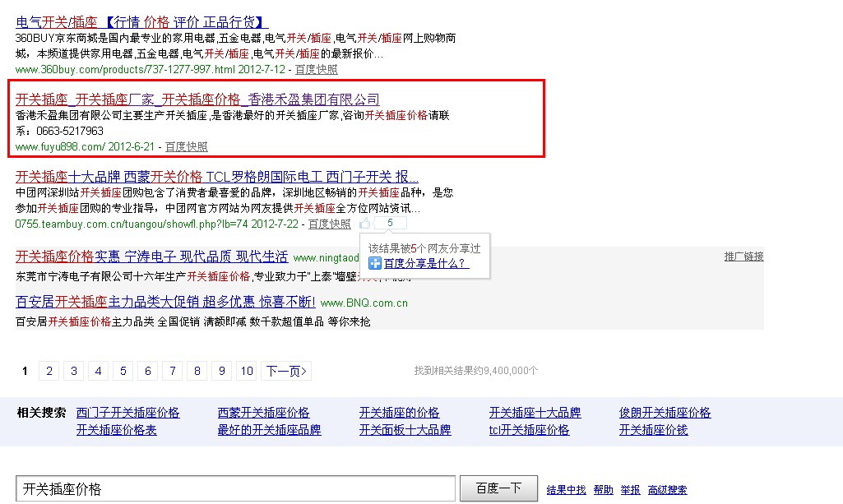Open the 香港禾盈集团有限公司 result title

197,99
